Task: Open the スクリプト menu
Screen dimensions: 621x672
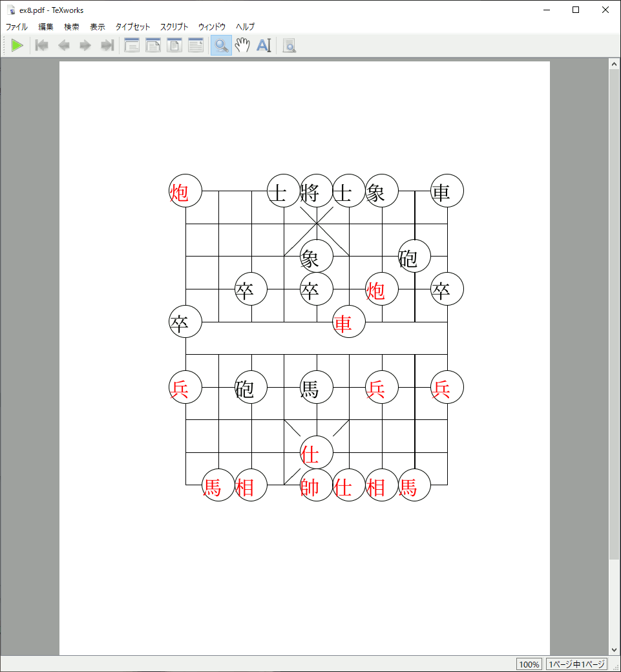Action: (x=174, y=26)
